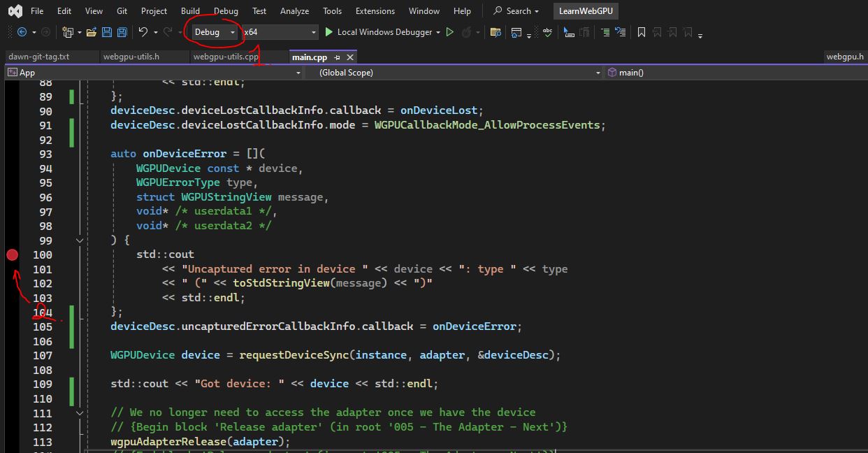The height and width of the screenshot is (453, 868).
Task: Open the Tools menu
Action: coord(333,11)
